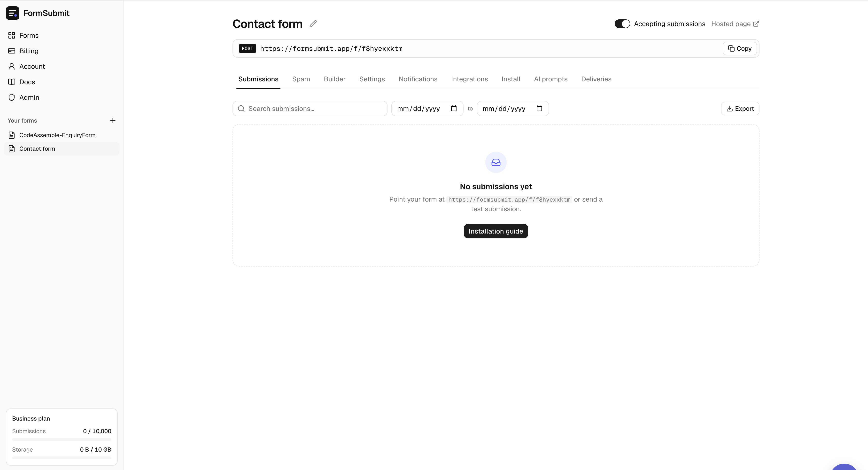Open CodeAssemble-EnquiryForm in the sidebar
Viewport: 868px width, 470px height.
click(62, 135)
